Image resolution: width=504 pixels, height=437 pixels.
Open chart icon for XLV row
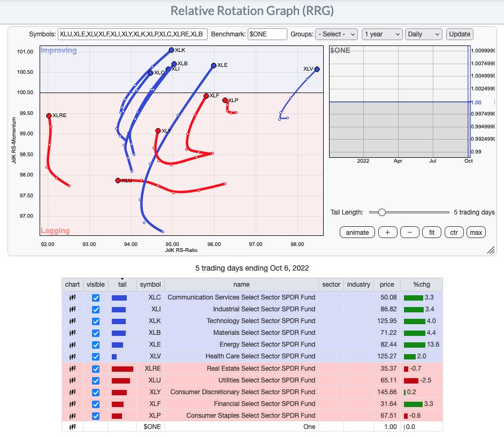click(72, 356)
